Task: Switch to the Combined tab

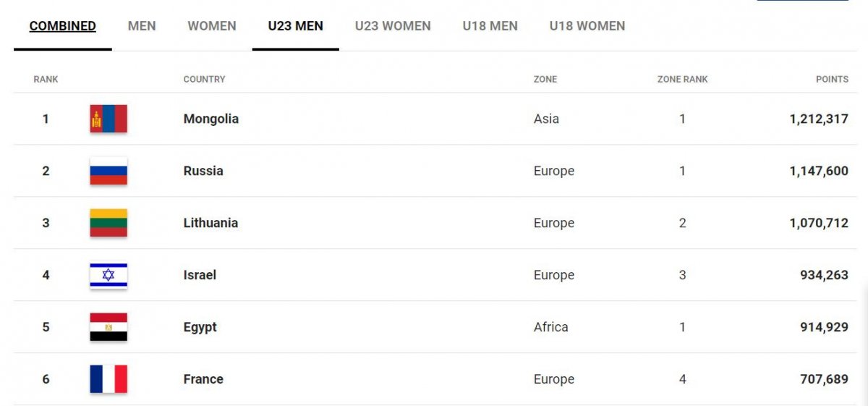Action: tap(62, 26)
